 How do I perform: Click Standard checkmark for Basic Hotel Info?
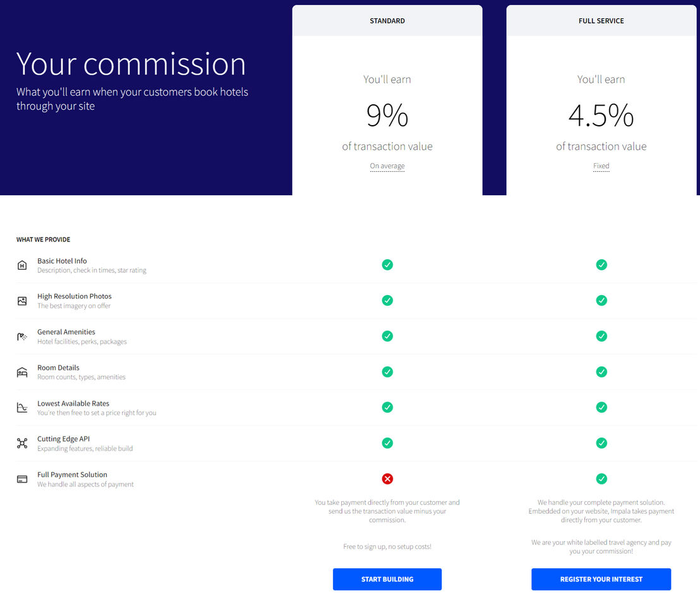pos(387,265)
